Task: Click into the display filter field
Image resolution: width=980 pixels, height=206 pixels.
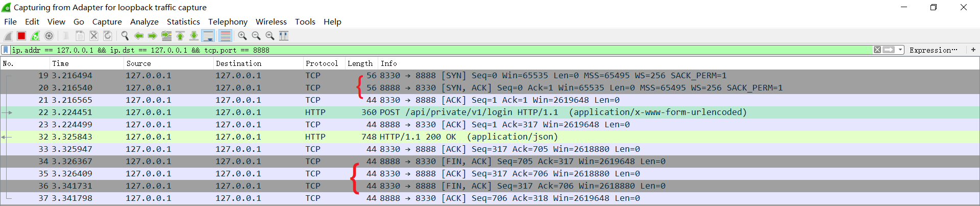Action: click(x=442, y=50)
